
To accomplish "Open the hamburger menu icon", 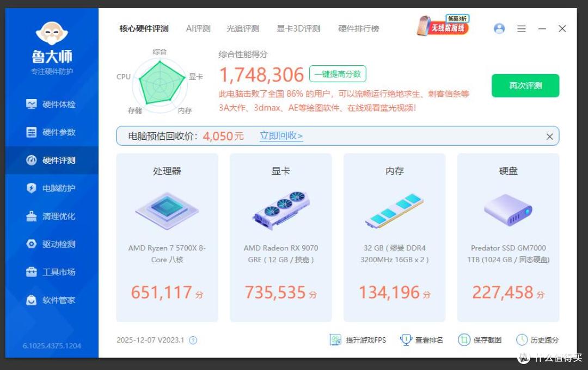I will [521, 29].
